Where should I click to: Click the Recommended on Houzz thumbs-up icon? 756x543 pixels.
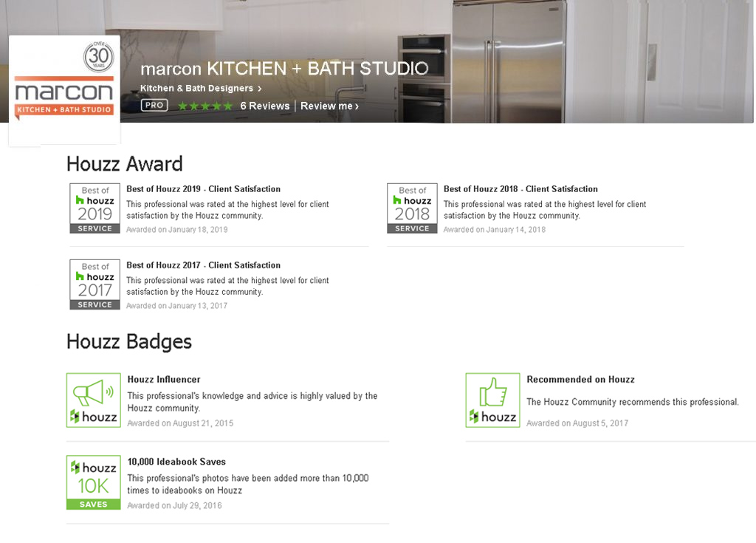click(492, 400)
